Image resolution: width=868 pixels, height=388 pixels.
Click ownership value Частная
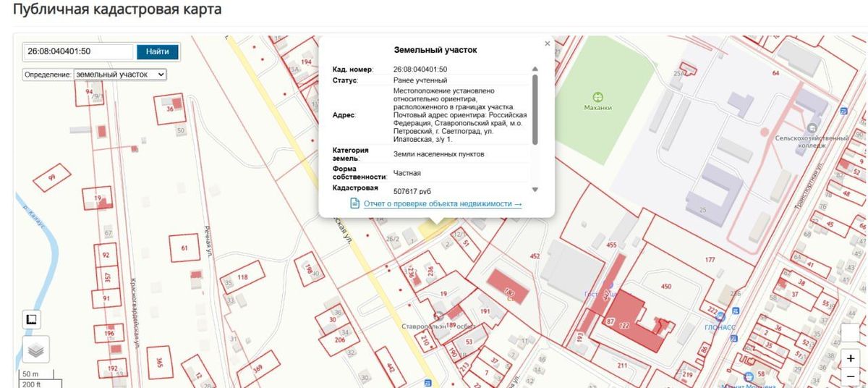click(x=407, y=173)
